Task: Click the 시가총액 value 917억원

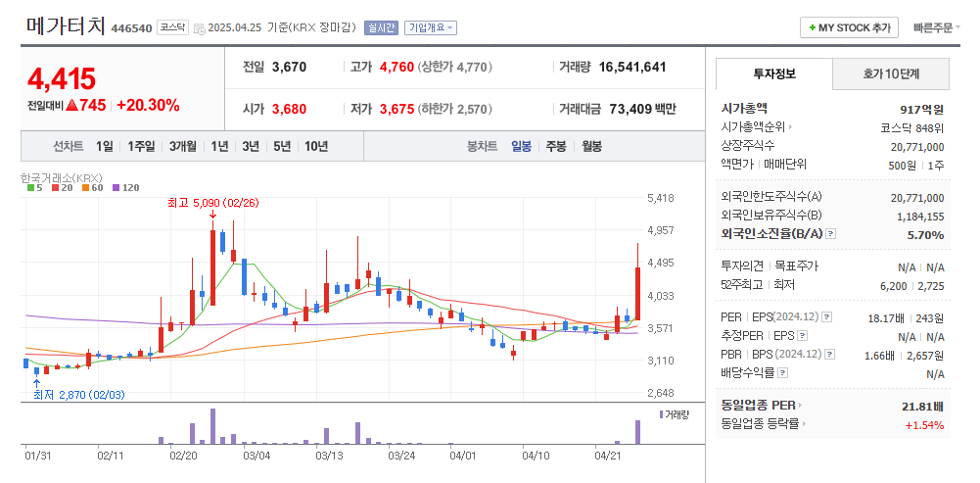Action: tap(922, 110)
